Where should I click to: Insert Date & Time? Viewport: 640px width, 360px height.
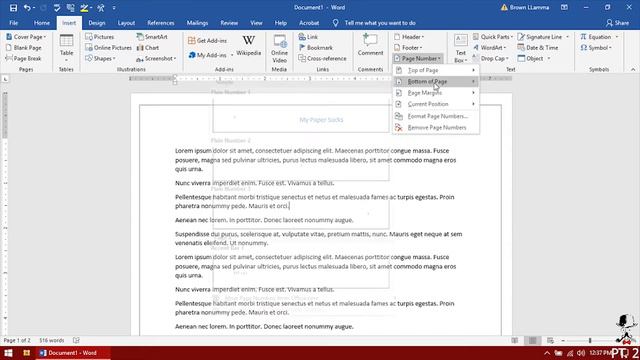538,47
